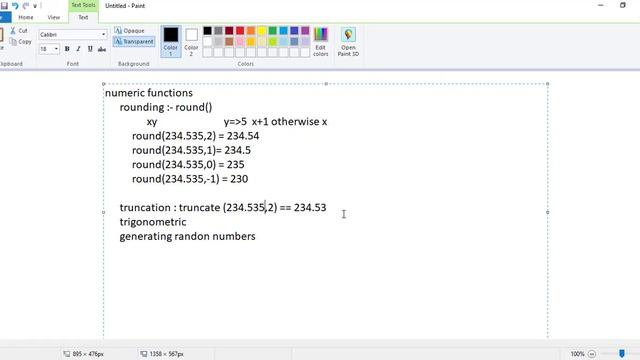This screenshot has width=640, height=360.
Task: Switch to the Text ribbon tab
Action: [83, 18]
